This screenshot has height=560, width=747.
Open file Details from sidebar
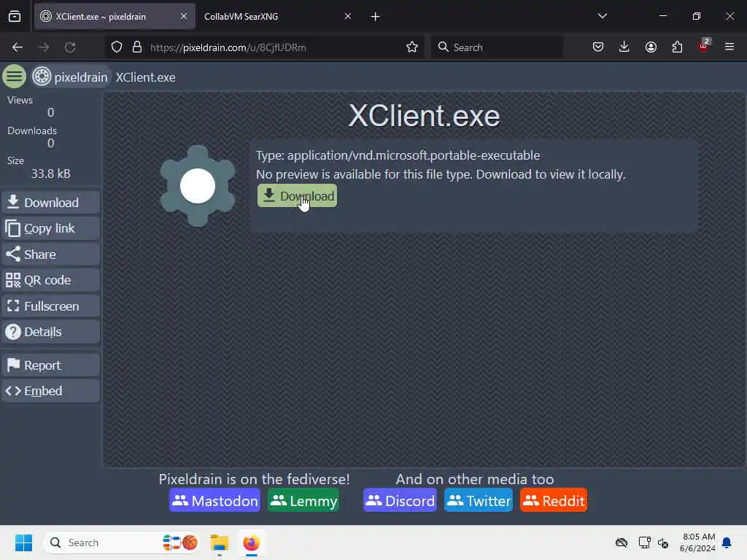pyautogui.click(x=50, y=332)
